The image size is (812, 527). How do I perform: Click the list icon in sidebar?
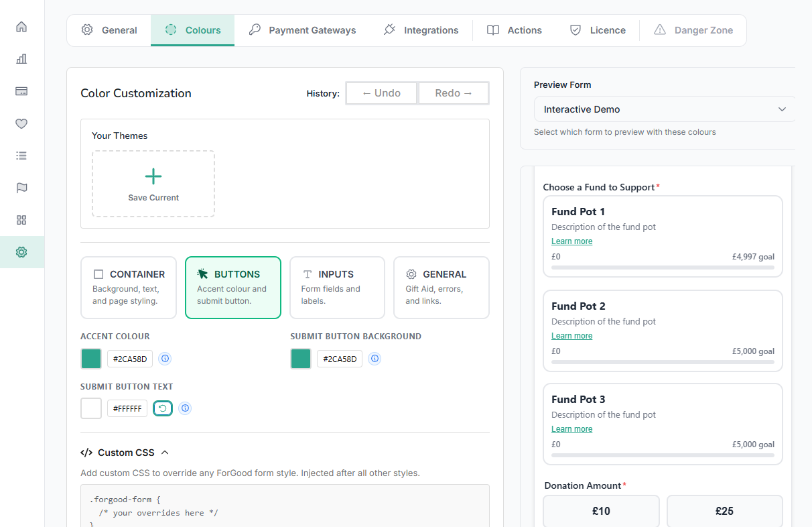pyautogui.click(x=21, y=156)
